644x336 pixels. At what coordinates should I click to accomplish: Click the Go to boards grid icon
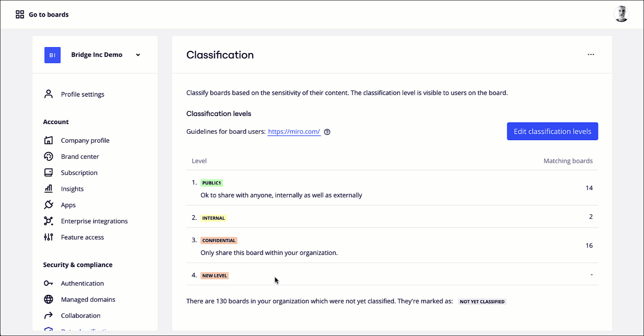[19, 14]
